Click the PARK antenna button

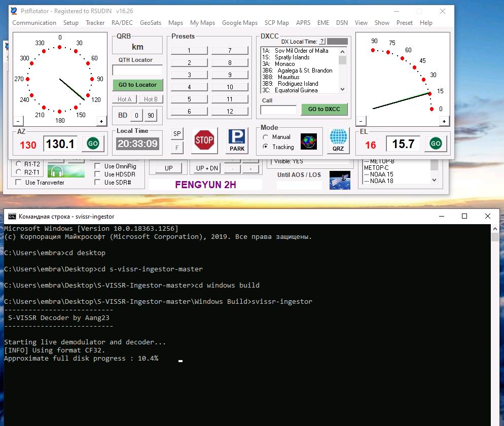(237, 140)
